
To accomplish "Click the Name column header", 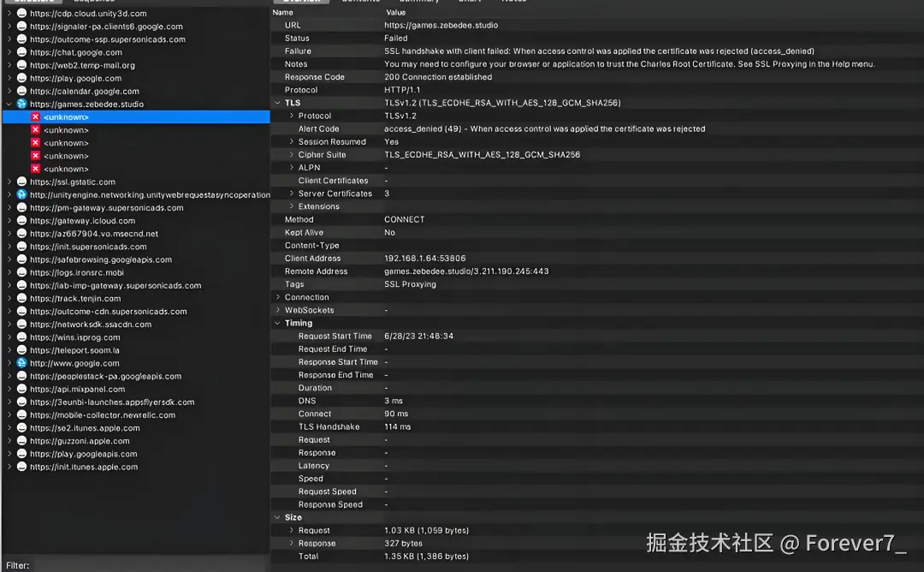I will point(283,12).
